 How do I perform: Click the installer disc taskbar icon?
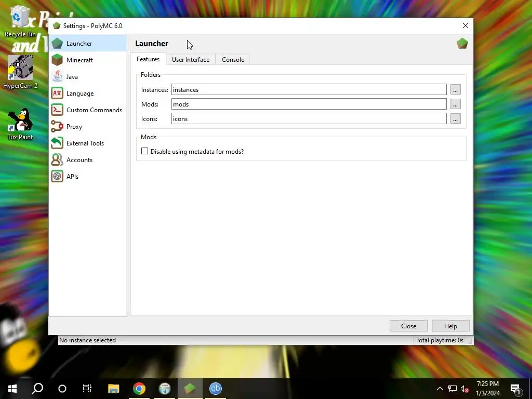(165, 389)
